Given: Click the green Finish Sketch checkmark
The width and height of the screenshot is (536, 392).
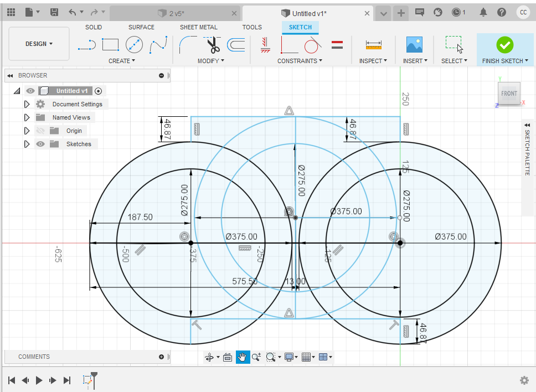Looking at the screenshot, I should click(x=505, y=45).
